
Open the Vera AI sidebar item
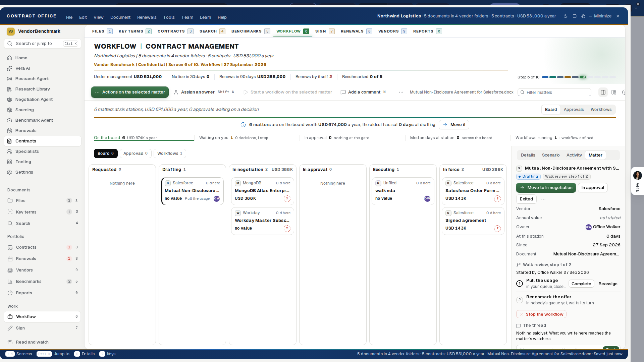(43, 68)
